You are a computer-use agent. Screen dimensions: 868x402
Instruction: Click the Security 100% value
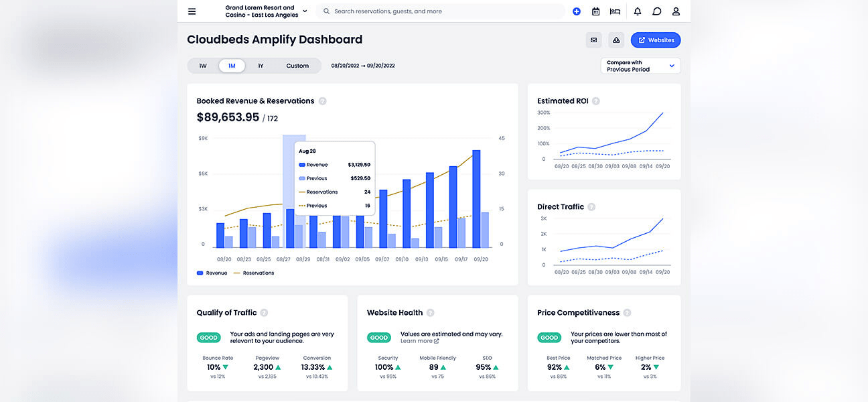[x=384, y=367]
